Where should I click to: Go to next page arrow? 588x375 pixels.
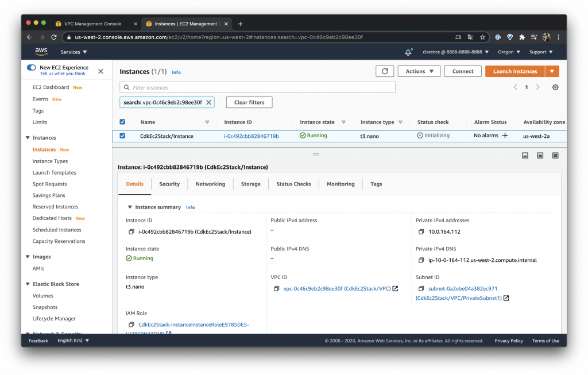(537, 87)
